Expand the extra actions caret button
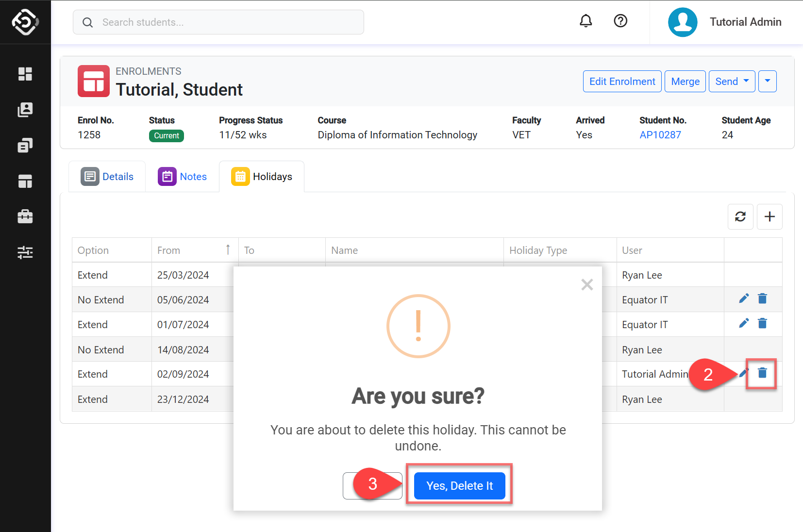 [x=768, y=82]
